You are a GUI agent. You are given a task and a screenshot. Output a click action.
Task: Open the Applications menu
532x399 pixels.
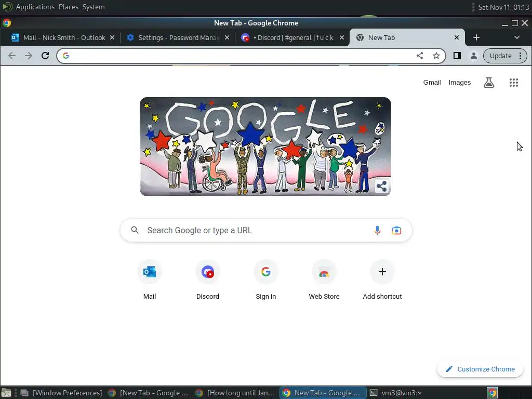[35, 7]
